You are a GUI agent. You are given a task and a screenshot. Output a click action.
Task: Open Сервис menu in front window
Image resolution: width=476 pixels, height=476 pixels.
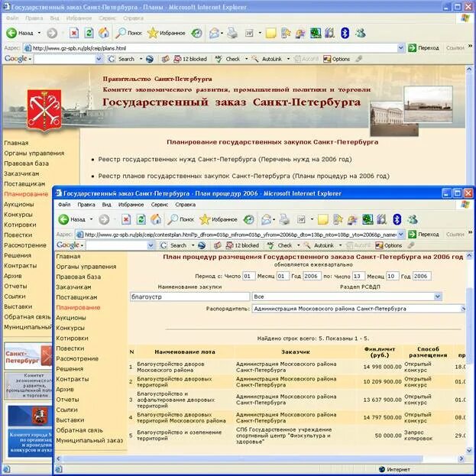[x=160, y=205]
